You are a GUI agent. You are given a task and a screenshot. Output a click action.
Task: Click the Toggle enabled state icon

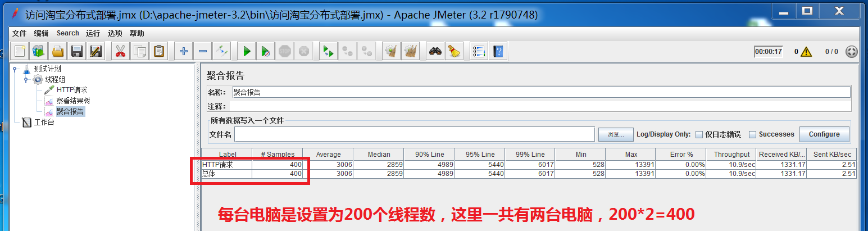coord(222,52)
